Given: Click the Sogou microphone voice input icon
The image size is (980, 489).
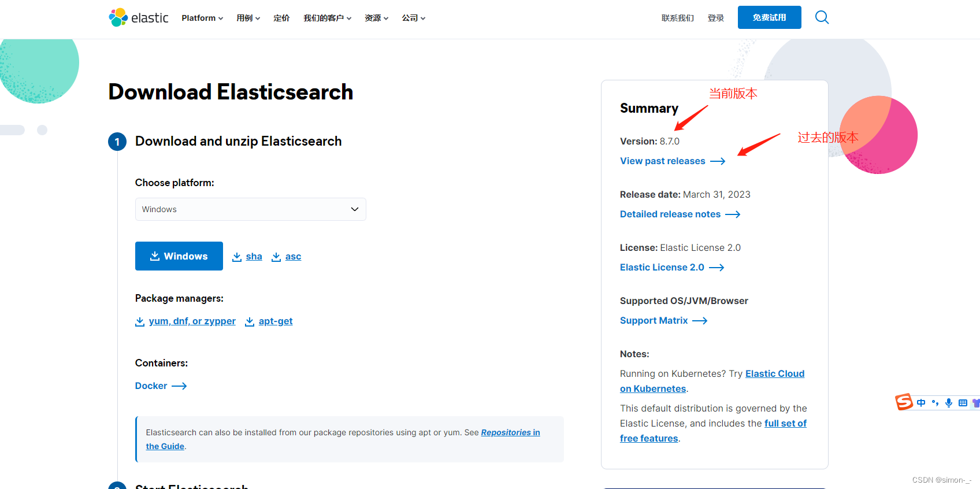Looking at the screenshot, I should pos(949,403).
